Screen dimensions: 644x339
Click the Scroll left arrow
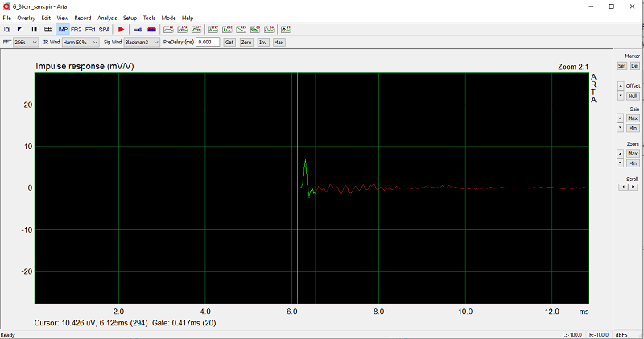point(623,187)
